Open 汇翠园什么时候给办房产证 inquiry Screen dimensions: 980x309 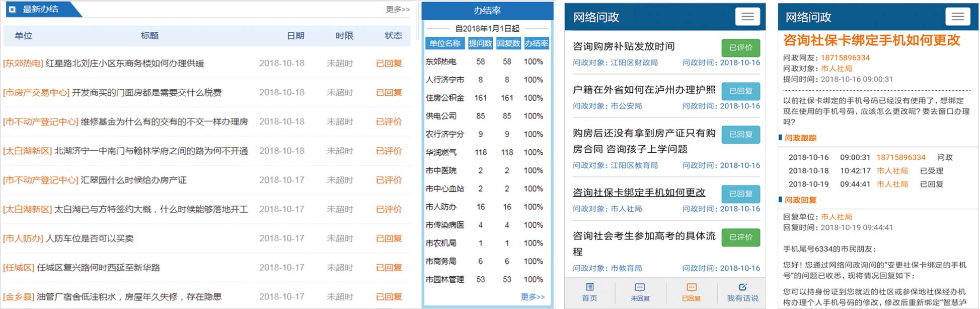tap(133, 180)
